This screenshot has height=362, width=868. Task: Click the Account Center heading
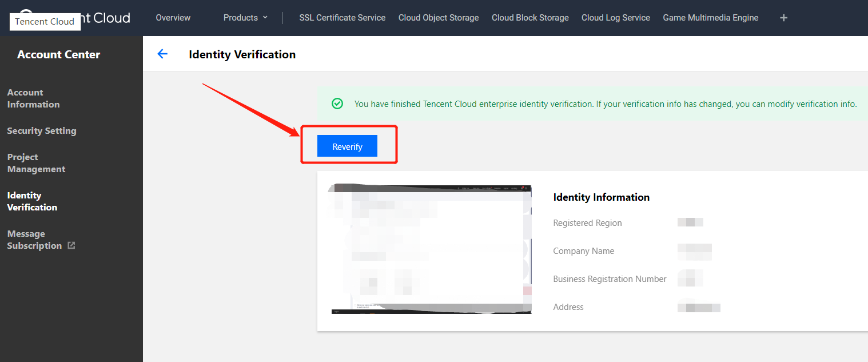[58, 54]
